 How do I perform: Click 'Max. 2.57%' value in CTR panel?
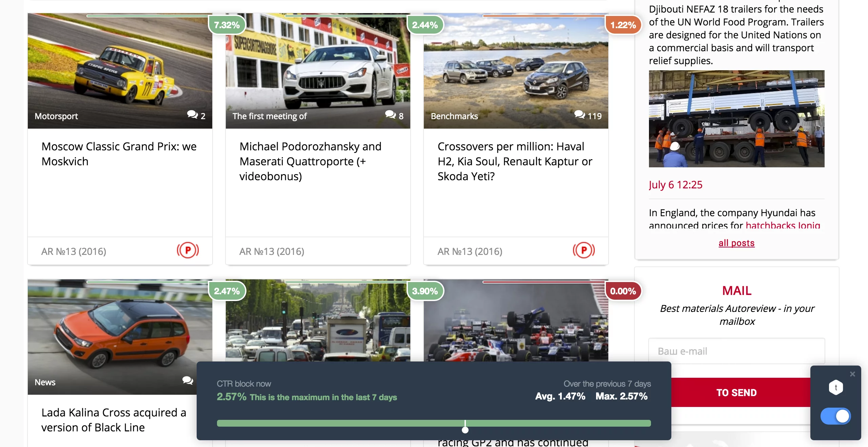coord(622,396)
